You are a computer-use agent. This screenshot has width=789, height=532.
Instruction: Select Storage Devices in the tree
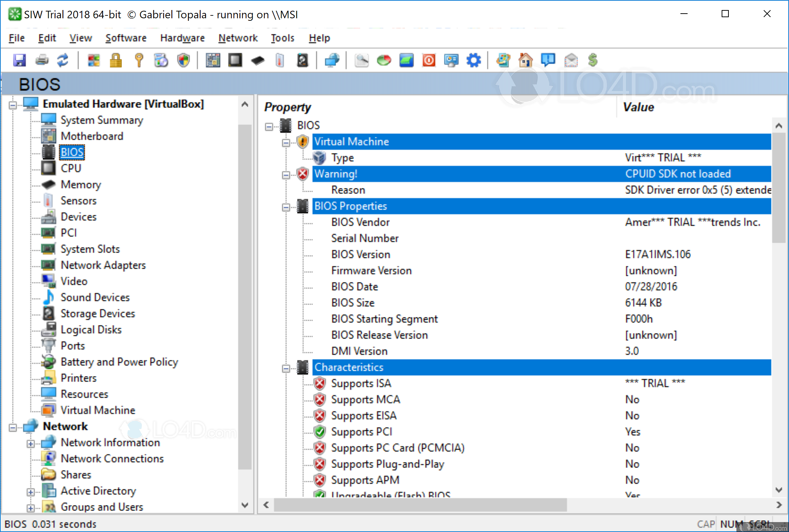tap(97, 313)
